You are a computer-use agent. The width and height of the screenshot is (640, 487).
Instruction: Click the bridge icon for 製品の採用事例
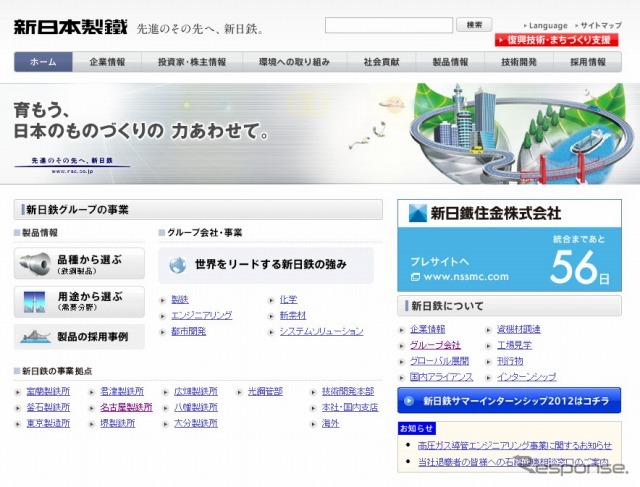(35, 337)
